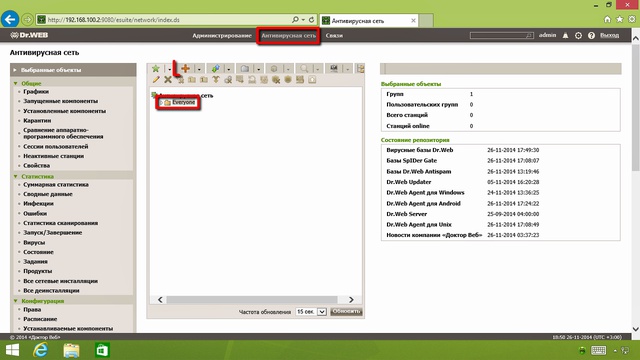Click the gray folder toolbar icon
The width and height of the screenshot is (640, 360).
[245, 69]
